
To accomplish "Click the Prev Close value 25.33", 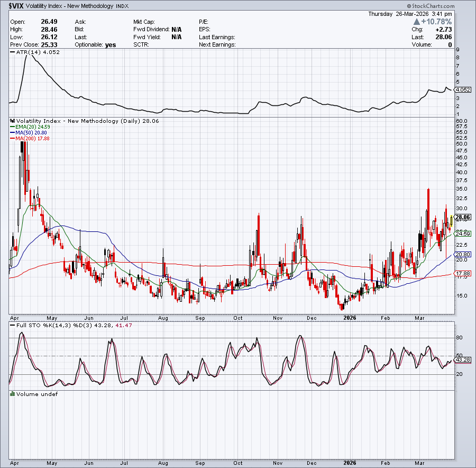I will click(x=49, y=44).
